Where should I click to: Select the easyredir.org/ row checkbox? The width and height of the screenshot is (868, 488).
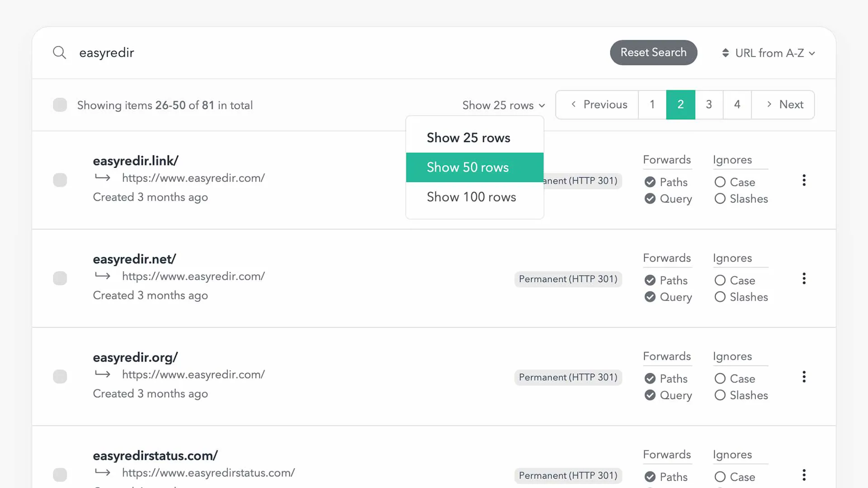pyautogui.click(x=60, y=376)
